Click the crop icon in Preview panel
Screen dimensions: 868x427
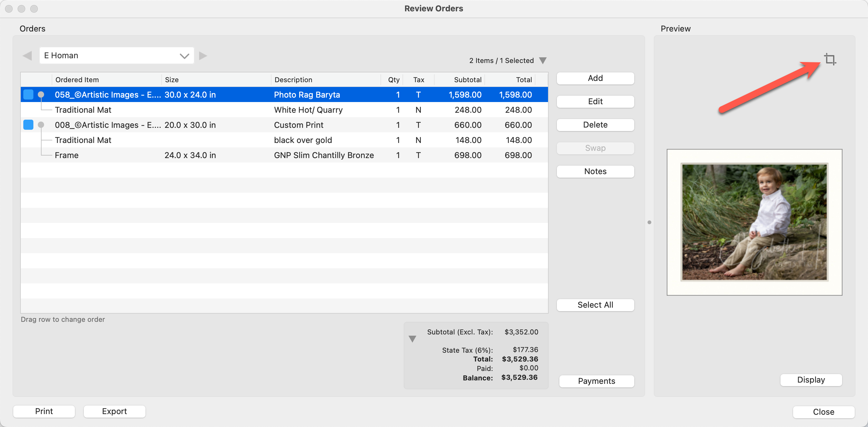[x=830, y=59]
